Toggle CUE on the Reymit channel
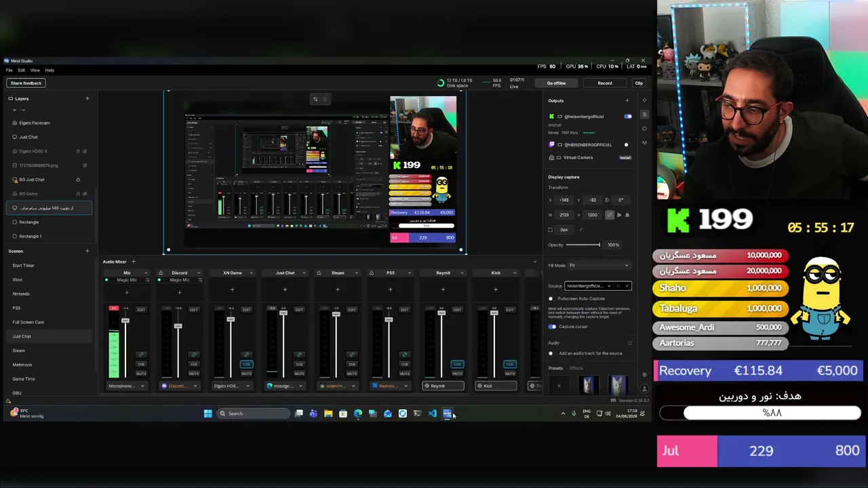The height and width of the screenshot is (488, 868). [x=457, y=364]
